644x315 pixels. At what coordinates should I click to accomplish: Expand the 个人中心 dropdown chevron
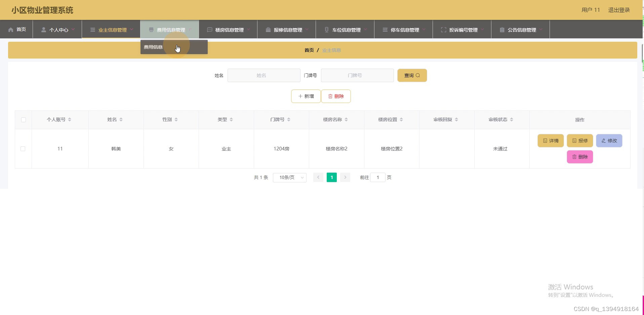point(73,29)
